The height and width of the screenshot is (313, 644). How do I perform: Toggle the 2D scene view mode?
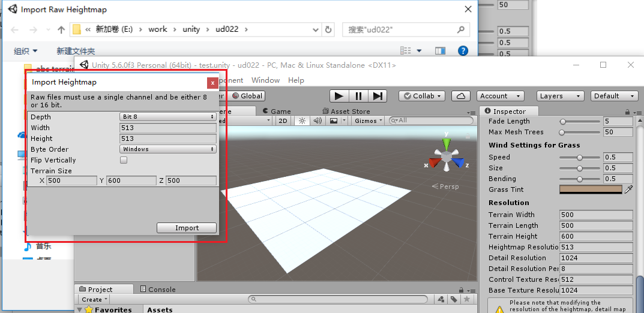pos(283,121)
